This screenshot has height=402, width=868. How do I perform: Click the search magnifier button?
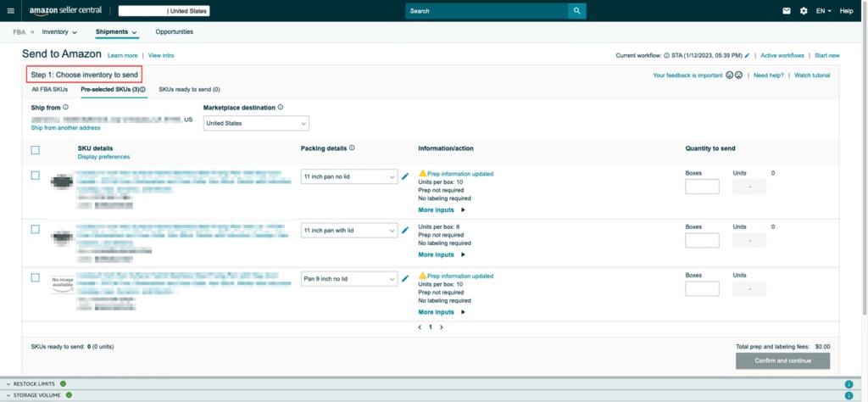[x=576, y=11]
